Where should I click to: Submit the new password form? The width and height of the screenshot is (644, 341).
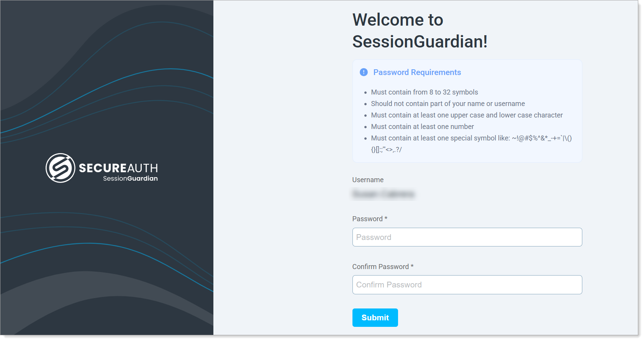point(375,318)
